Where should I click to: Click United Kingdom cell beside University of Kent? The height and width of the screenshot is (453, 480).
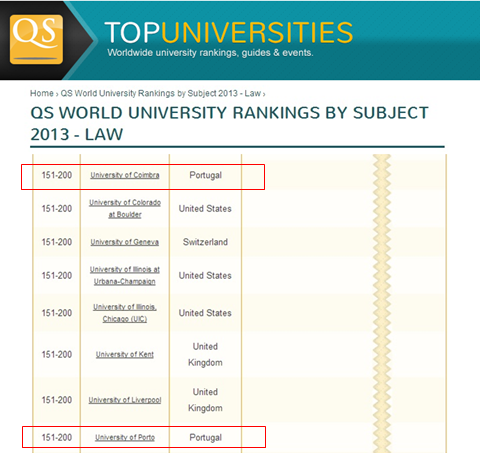(205, 354)
